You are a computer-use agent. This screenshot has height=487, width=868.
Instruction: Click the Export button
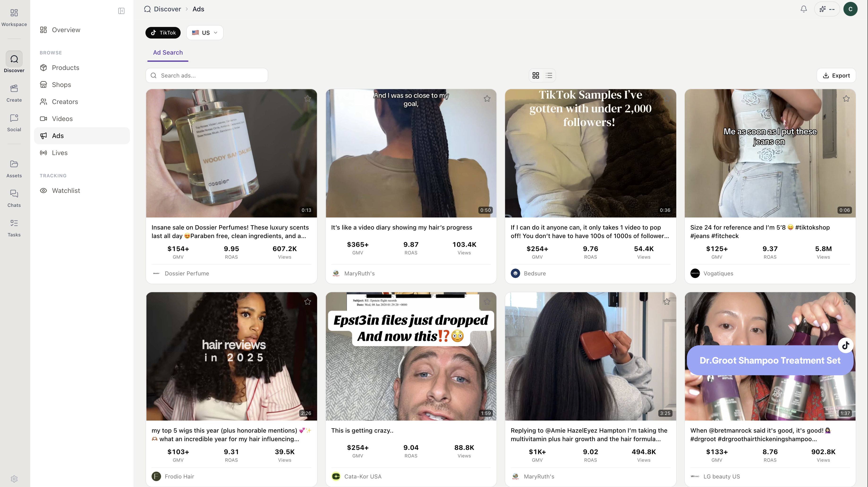pos(836,76)
